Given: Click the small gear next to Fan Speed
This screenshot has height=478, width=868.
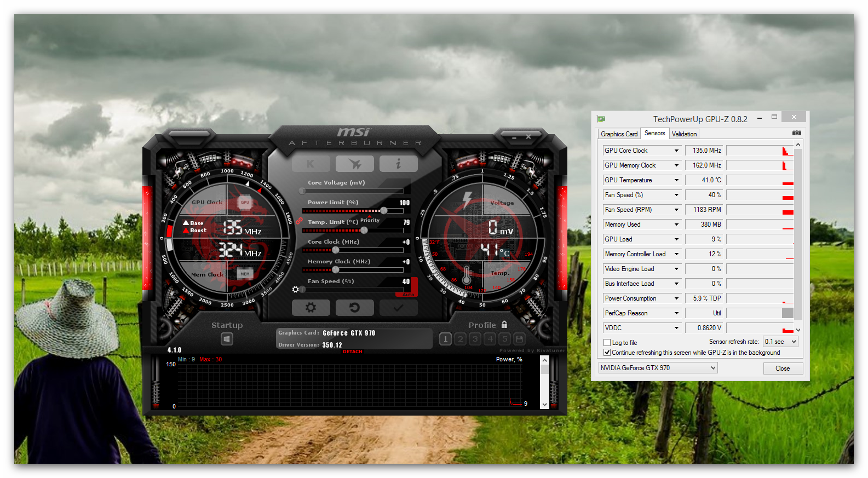Looking at the screenshot, I should pyautogui.click(x=296, y=289).
